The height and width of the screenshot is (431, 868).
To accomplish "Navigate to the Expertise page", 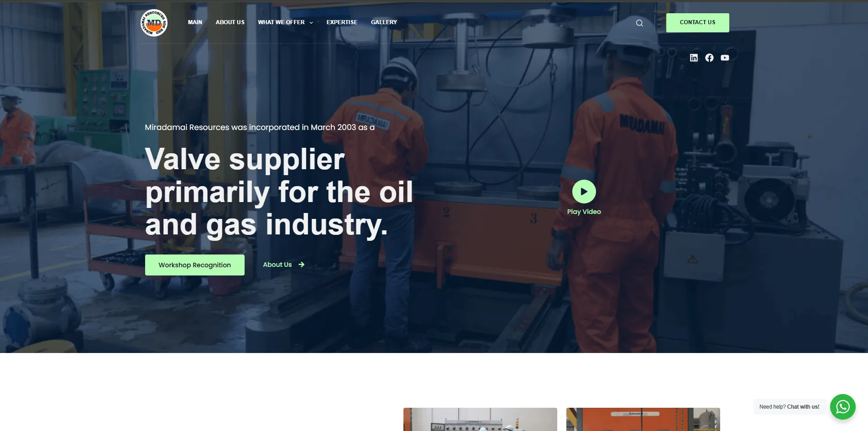I will coord(342,22).
